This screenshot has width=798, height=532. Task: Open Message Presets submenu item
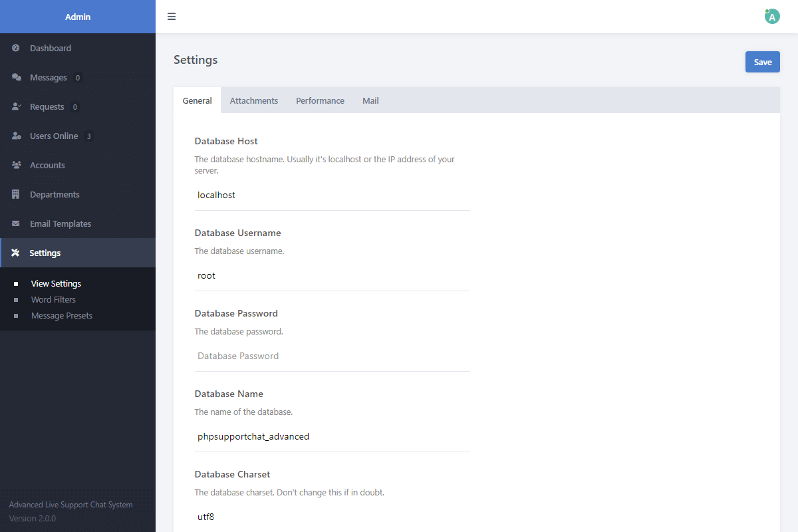(x=61, y=315)
